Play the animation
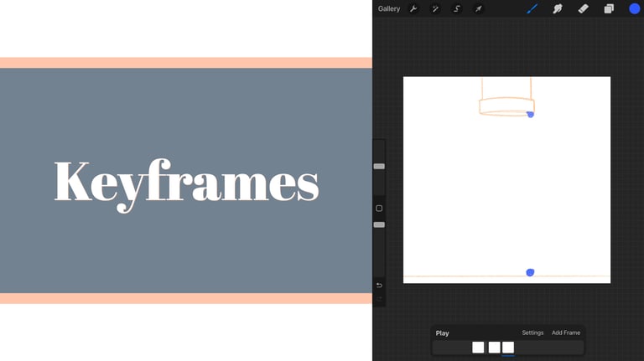Screen dimensions: 644x361 (x=443, y=333)
